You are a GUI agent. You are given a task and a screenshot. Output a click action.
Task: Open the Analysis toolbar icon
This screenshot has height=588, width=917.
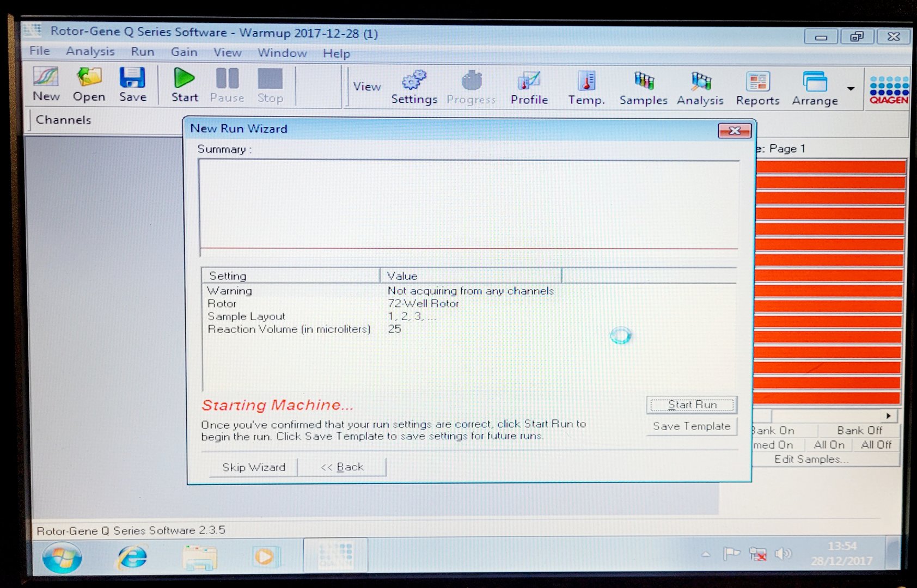point(700,88)
